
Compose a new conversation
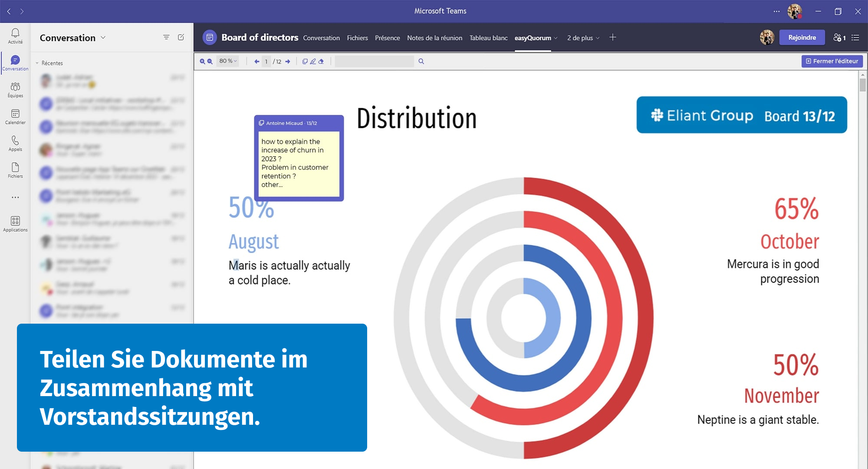click(x=181, y=37)
